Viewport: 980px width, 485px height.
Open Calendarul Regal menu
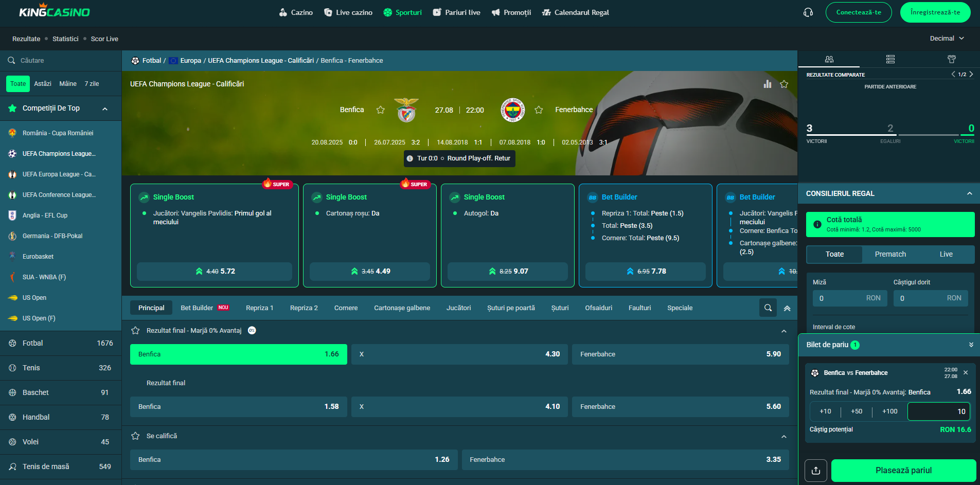[576, 12]
